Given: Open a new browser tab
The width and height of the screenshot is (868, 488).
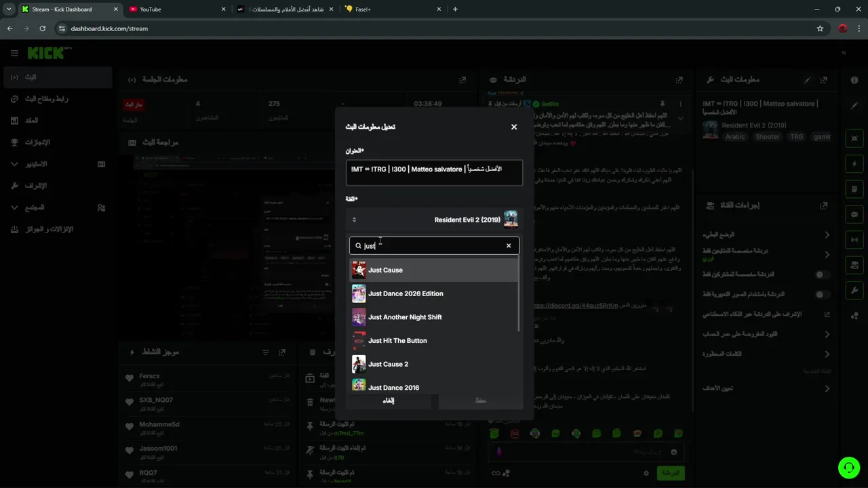Looking at the screenshot, I should click(x=455, y=9).
